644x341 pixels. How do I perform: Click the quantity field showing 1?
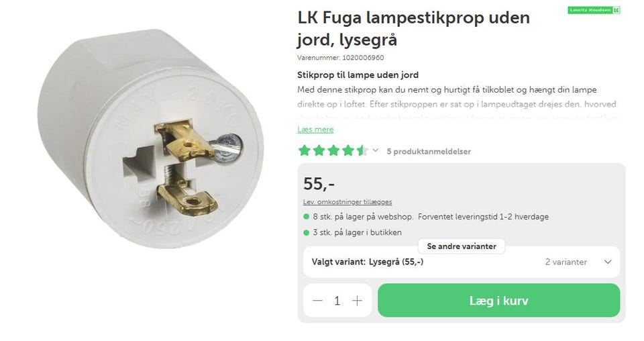coord(337,301)
